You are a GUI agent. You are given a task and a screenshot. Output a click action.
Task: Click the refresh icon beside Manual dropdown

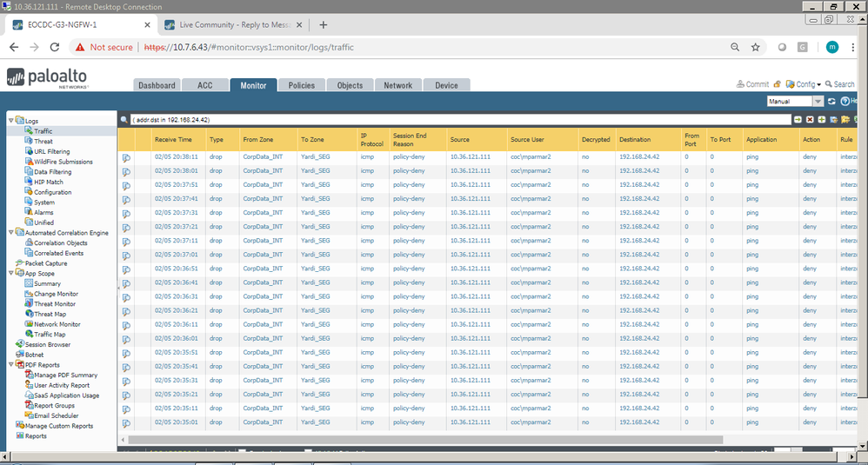pos(831,102)
